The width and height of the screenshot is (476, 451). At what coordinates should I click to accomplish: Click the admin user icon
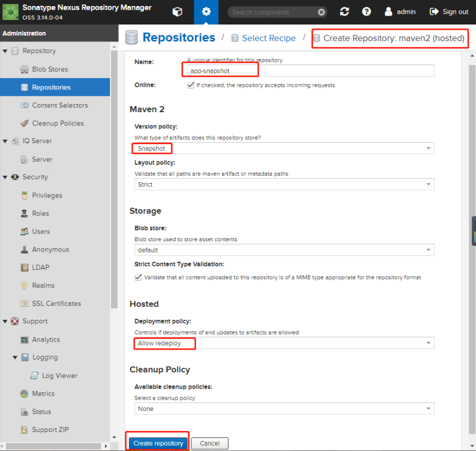pyautogui.click(x=388, y=12)
